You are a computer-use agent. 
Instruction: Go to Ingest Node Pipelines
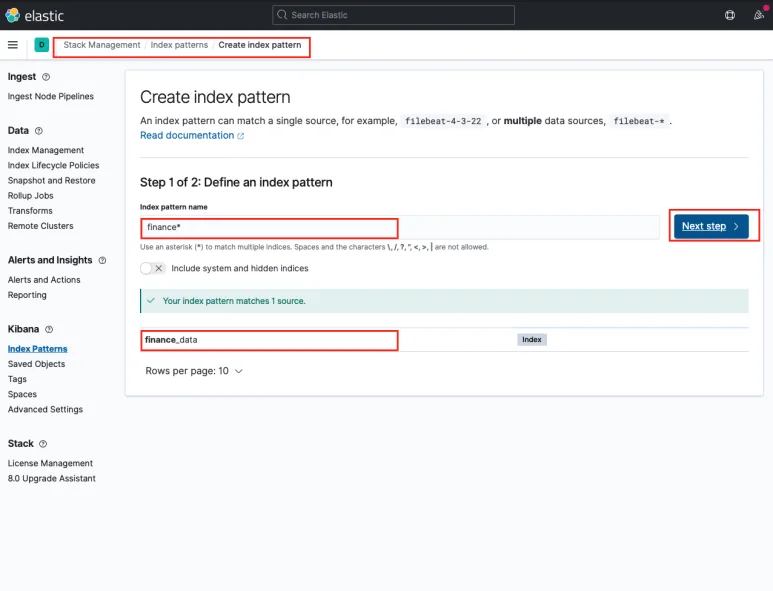[51, 96]
